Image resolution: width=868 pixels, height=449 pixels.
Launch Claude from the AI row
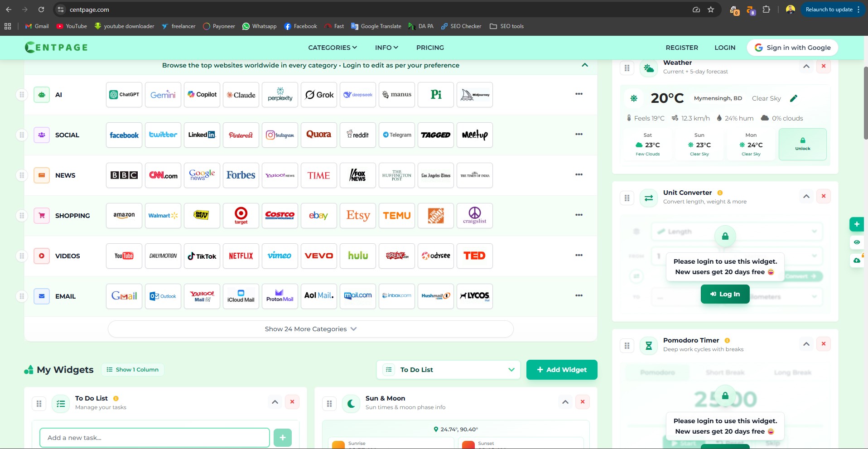(x=241, y=95)
